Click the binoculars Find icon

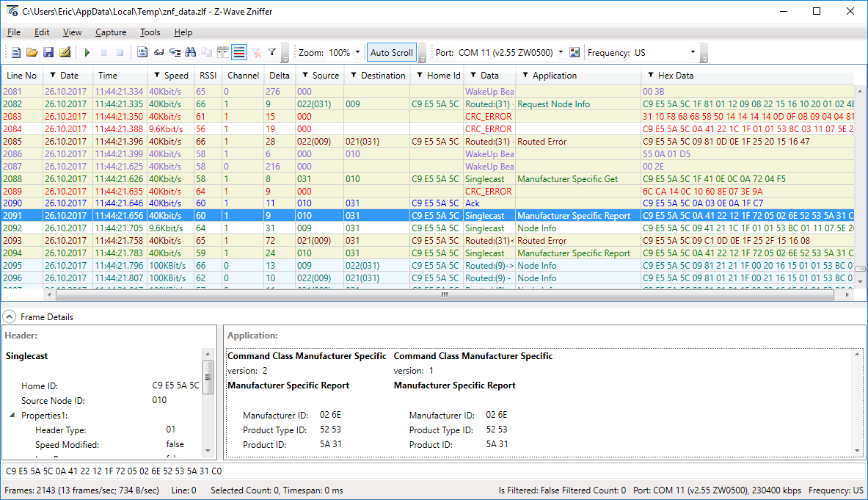coord(190,53)
